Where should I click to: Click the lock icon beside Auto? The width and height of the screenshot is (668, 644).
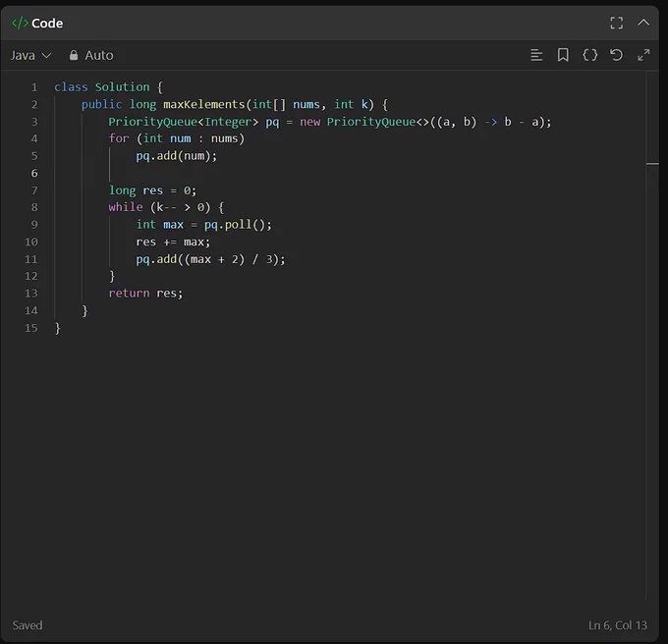pyautogui.click(x=74, y=55)
